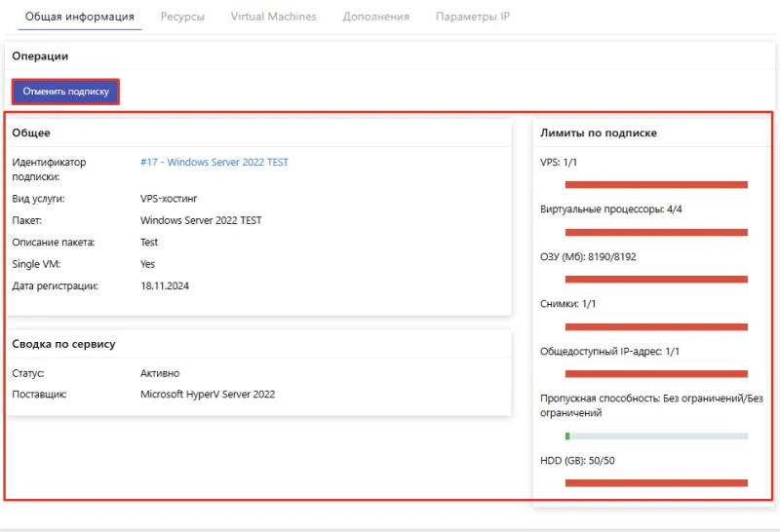Screen dimensions: 780x532
Task: Click the Общее section header
Action: click(x=31, y=133)
